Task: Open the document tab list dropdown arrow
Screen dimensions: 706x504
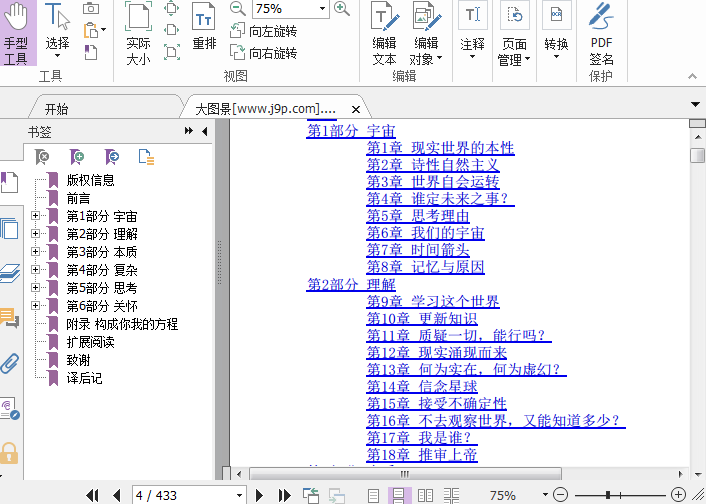Action: click(x=695, y=104)
